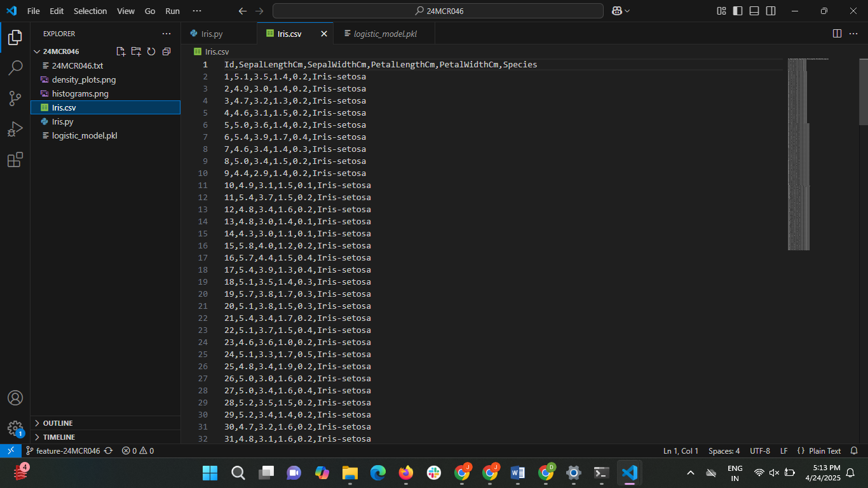
Task: Expand the Outline section
Action: [x=105, y=423]
